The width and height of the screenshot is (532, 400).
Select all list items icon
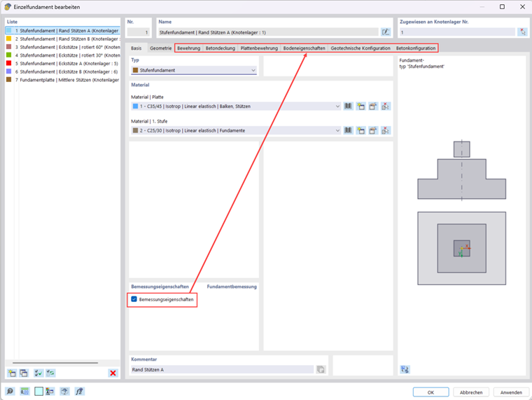click(x=38, y=373)
